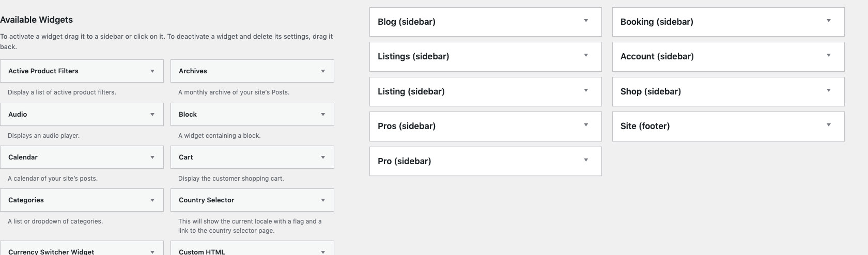The height and width of the screenshot is (255, 868).
Task: Click the Audio widget dropdown arrow
Action: click(152, 115)
